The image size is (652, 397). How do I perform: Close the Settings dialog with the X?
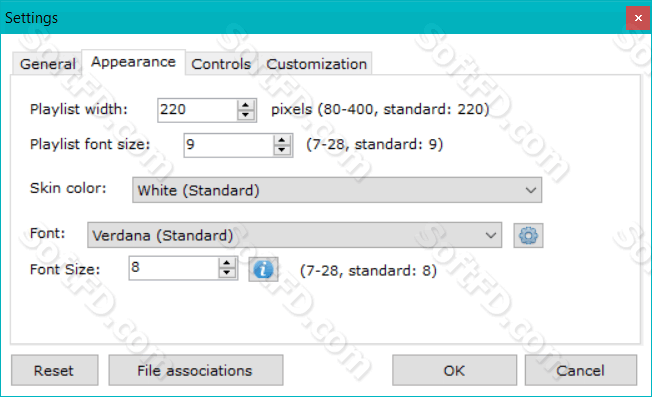(x=638, y=18)
